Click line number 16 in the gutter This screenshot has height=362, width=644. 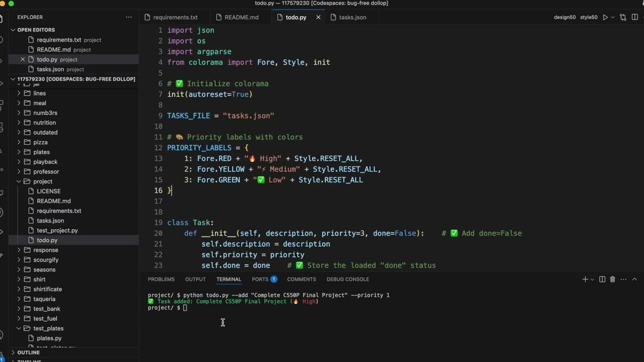(158, 191)
